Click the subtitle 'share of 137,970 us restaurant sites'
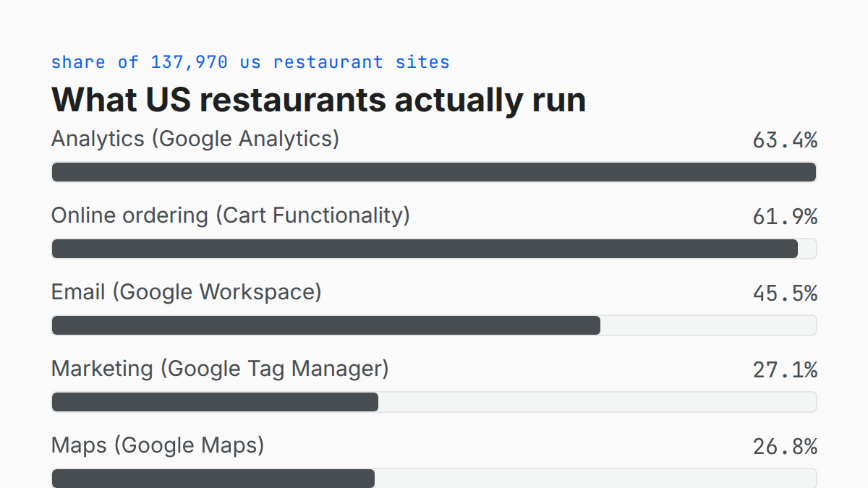 pyautogui.click(x=250, y=62)
